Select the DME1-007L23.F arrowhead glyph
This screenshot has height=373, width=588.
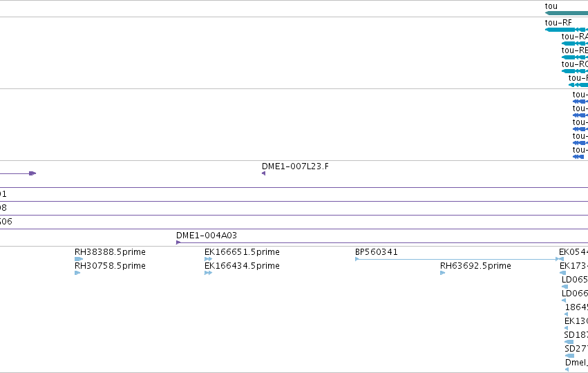point(264,173)
